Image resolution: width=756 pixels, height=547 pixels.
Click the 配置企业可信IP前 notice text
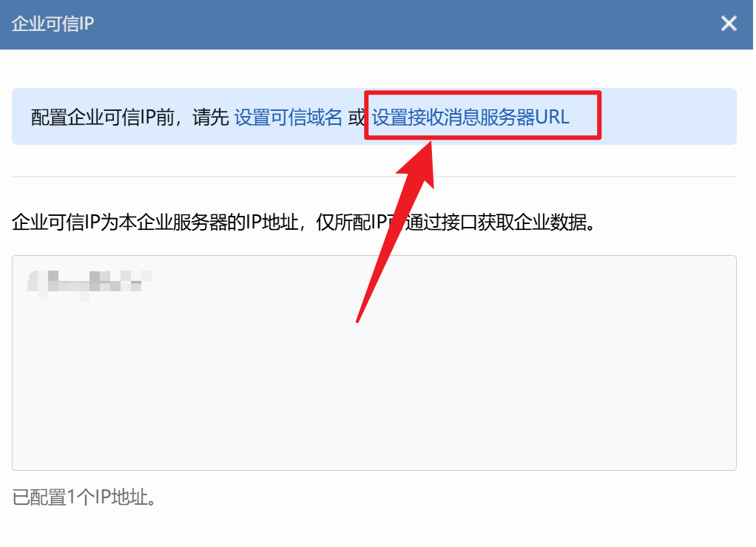pyautogui.click(x=103, y=117)
